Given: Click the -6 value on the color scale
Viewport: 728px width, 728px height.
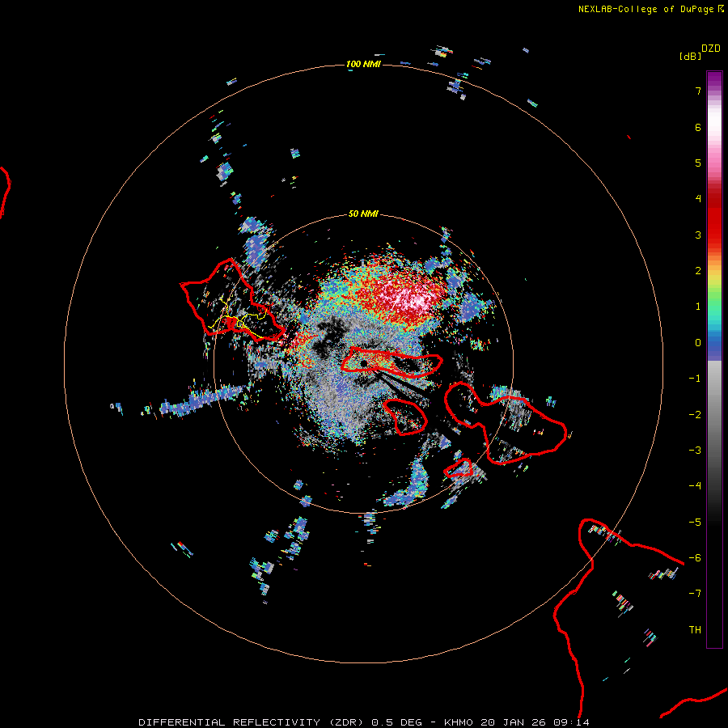Looking at the screenshot, I should coord(695,558).
